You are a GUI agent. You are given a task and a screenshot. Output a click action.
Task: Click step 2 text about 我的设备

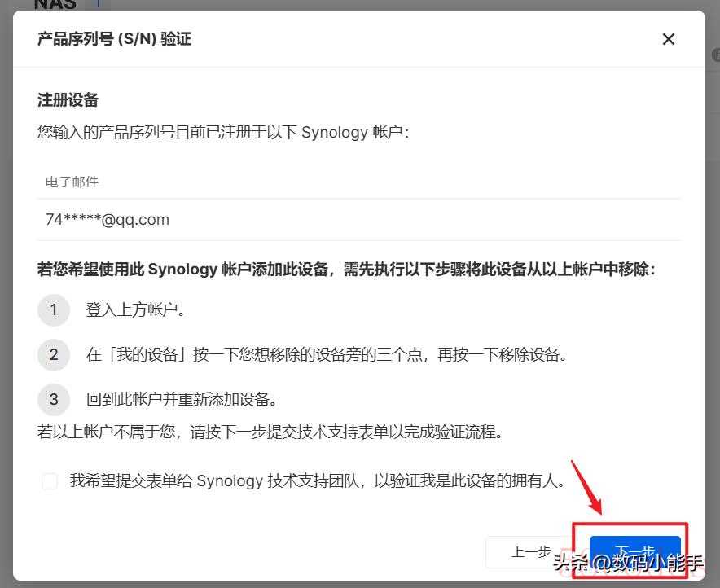click(x=327, y=354)
